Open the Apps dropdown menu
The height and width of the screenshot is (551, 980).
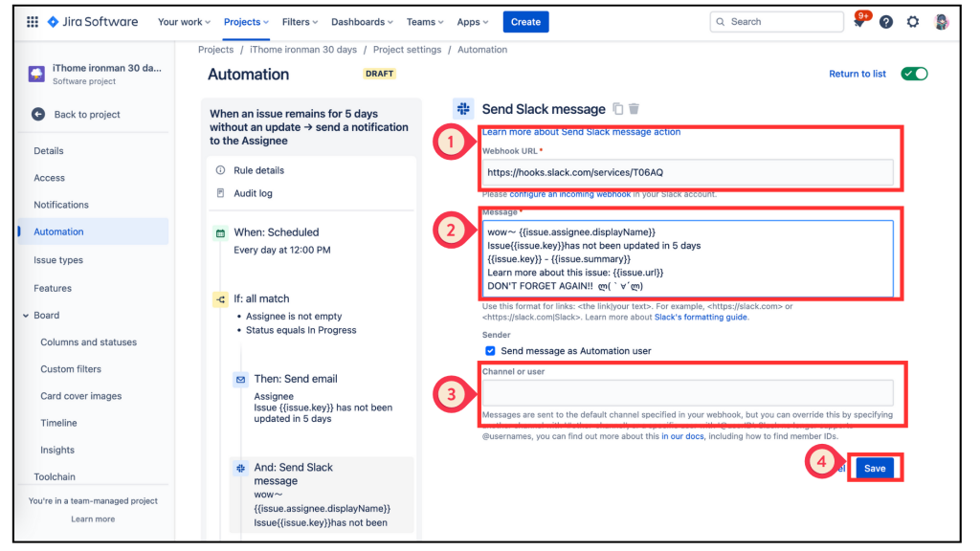click(473, 22)
